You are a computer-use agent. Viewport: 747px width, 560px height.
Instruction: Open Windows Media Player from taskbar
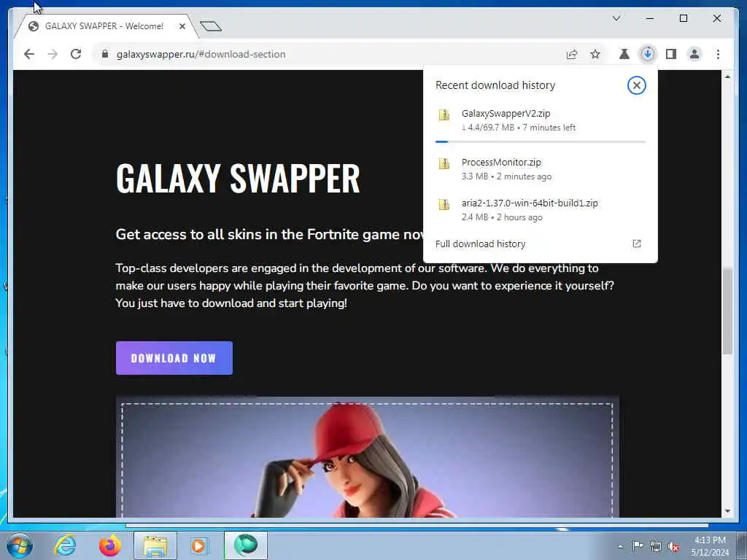click(199, 545)
